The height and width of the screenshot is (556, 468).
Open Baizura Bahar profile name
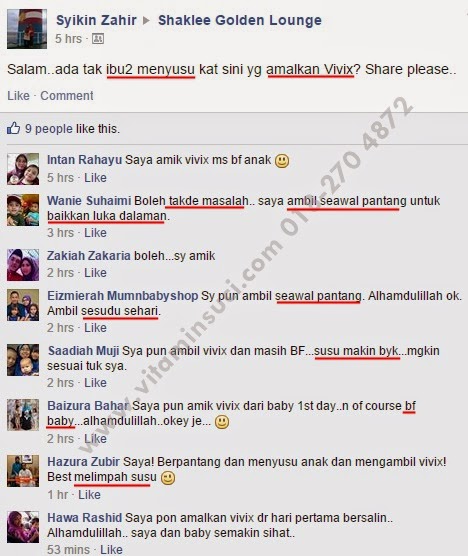click(88, 406)
